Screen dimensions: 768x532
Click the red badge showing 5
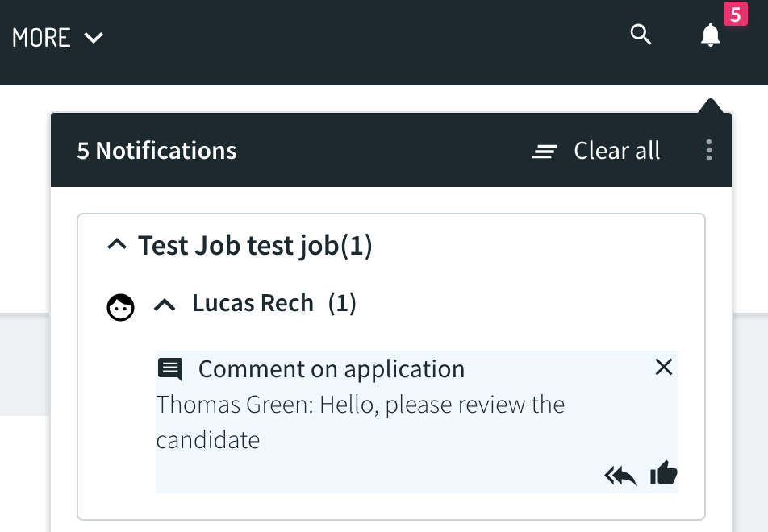pos(735,15)
